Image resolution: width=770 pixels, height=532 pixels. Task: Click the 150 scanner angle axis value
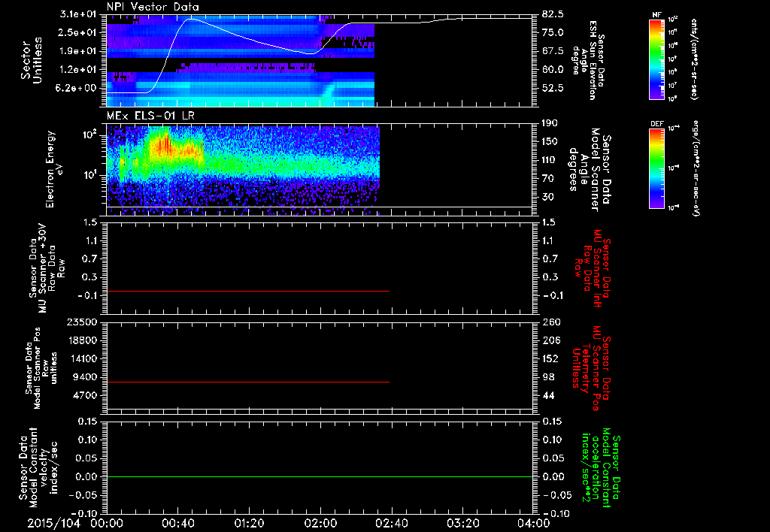[550, 142]
